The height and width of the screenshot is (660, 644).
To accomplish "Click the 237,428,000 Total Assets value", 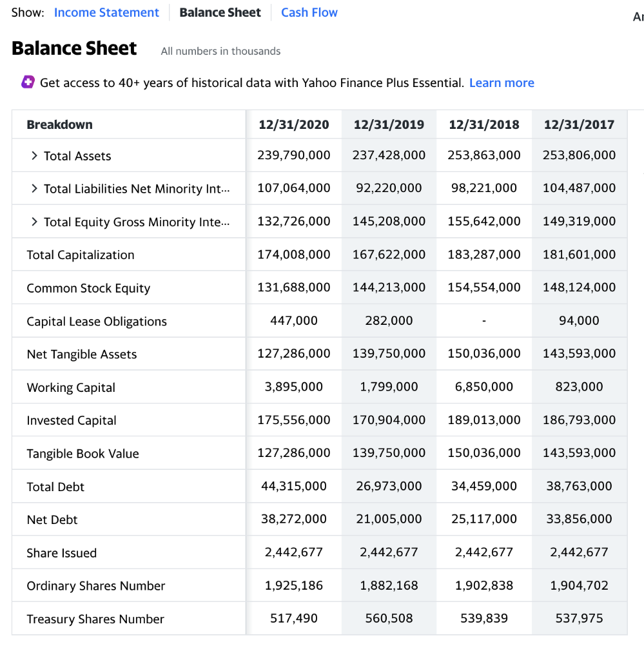I will 389,155.
